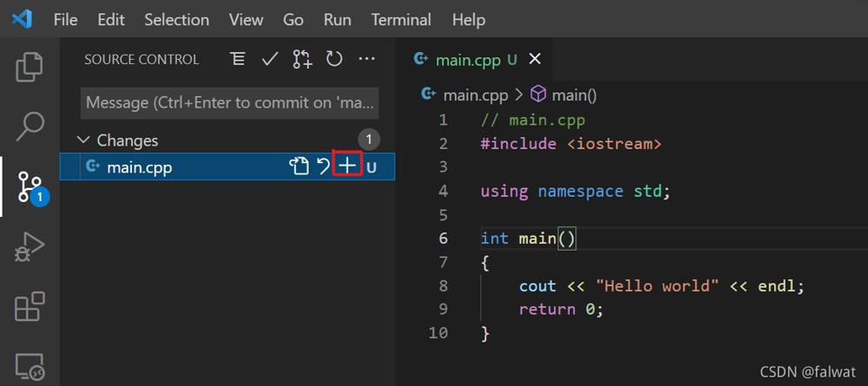Open the Explorer view in activity bar
This screenshot has width=868, height=386.
tap(30, 67)
